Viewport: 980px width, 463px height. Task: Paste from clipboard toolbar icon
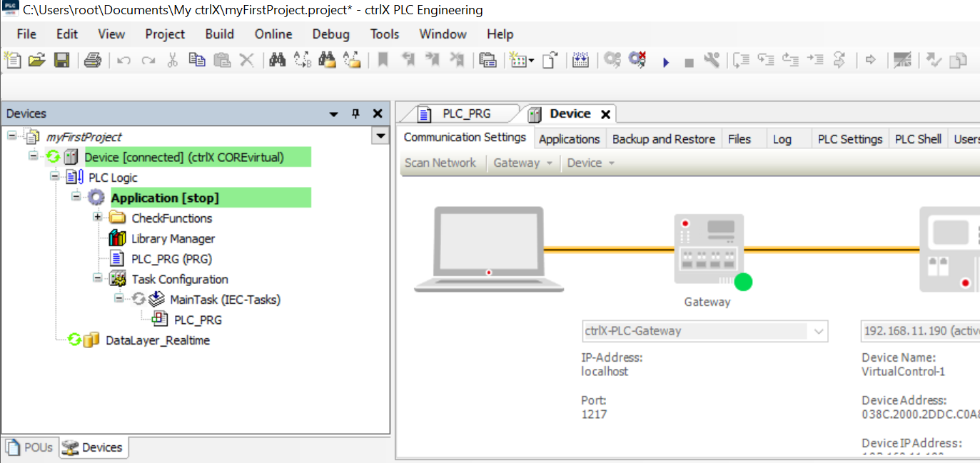pos(222,61)
